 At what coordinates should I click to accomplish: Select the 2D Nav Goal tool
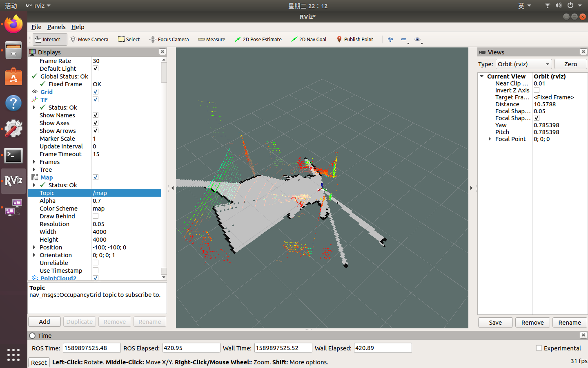[x=309, y=39]
